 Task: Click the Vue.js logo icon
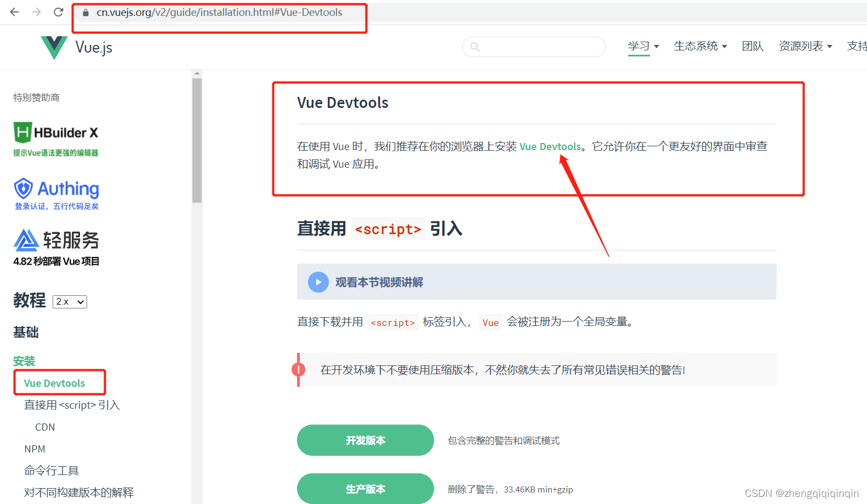(54, 48)
